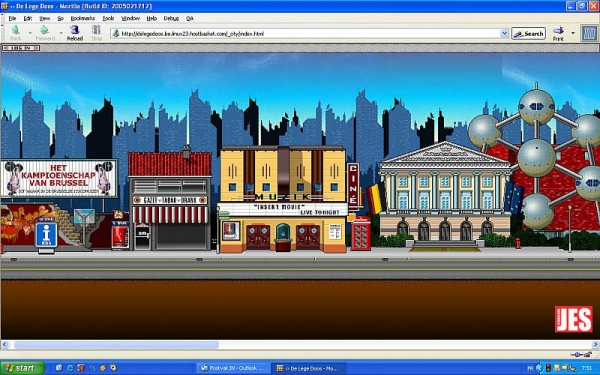Click the Mozilla throbber logo icon
This screenshot has width=600, height=375.
[x=589, y=33]
